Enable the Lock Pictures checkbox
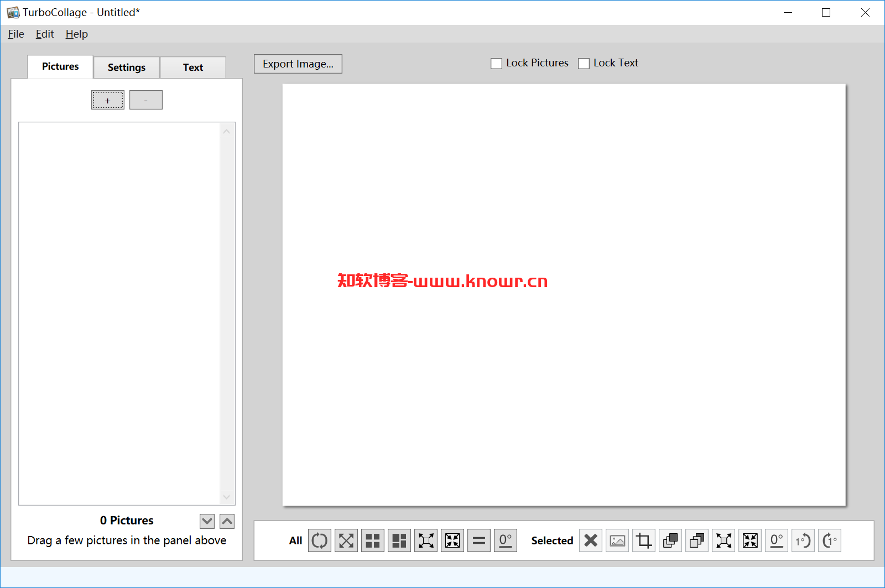This screenshot has height=588, width=885. point(496,64)
